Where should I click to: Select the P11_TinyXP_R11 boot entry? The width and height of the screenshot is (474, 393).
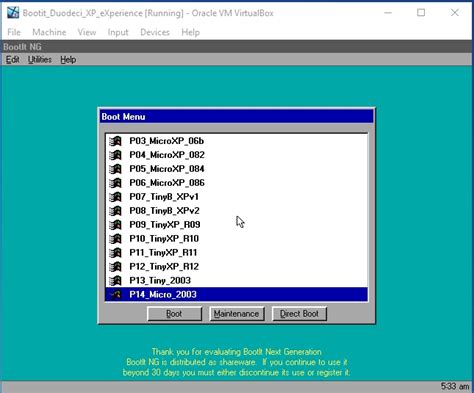[237, 253]
